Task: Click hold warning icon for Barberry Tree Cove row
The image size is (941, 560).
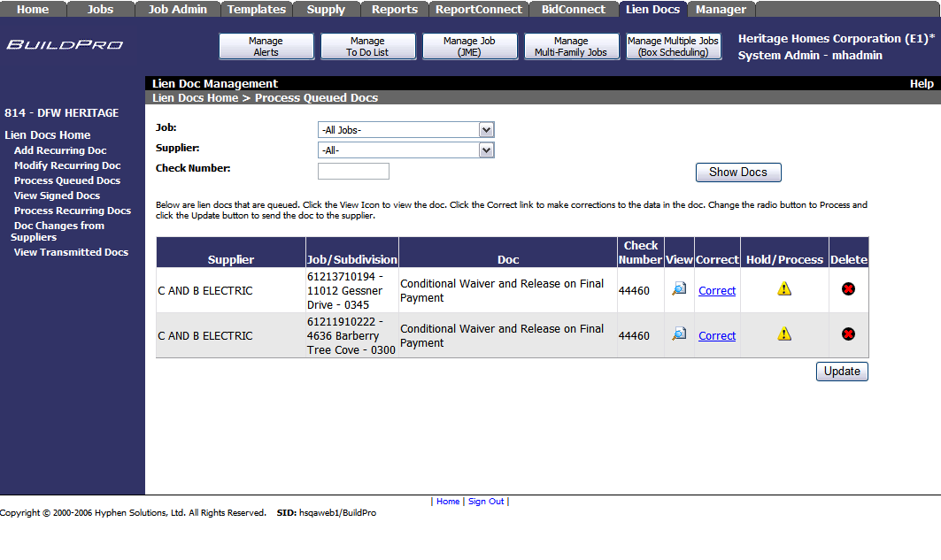Action: point(784,334)
